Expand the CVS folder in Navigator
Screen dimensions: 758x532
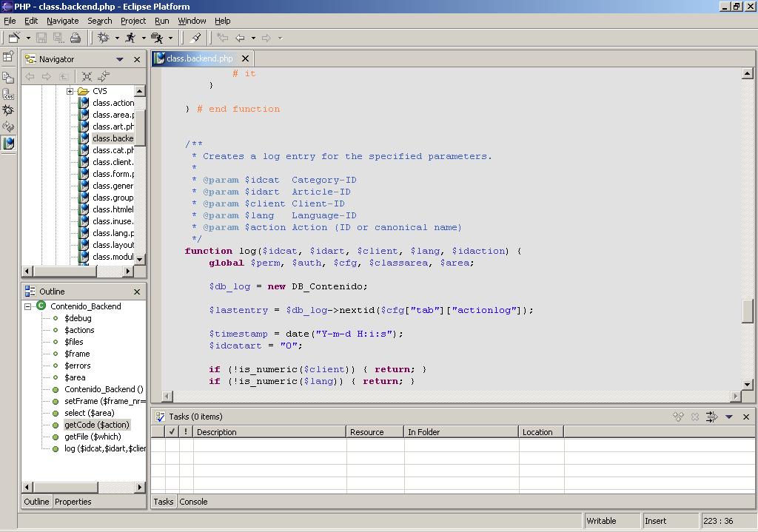pos(70,91)
